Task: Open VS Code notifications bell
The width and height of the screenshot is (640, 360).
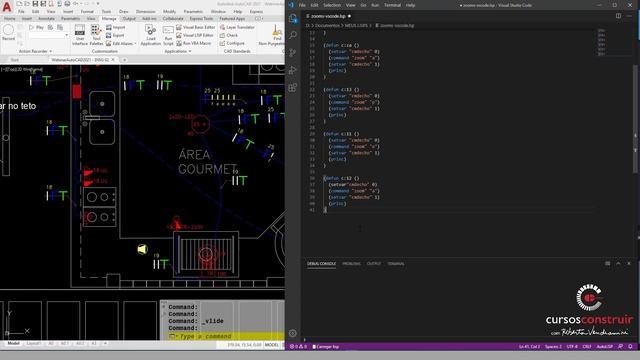Action: point(630,347)
